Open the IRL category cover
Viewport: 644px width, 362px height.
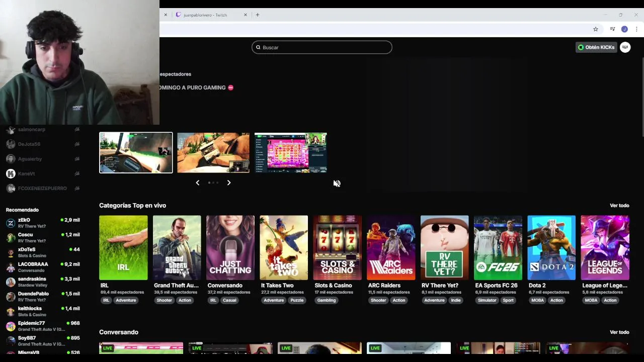coord(123,248)
